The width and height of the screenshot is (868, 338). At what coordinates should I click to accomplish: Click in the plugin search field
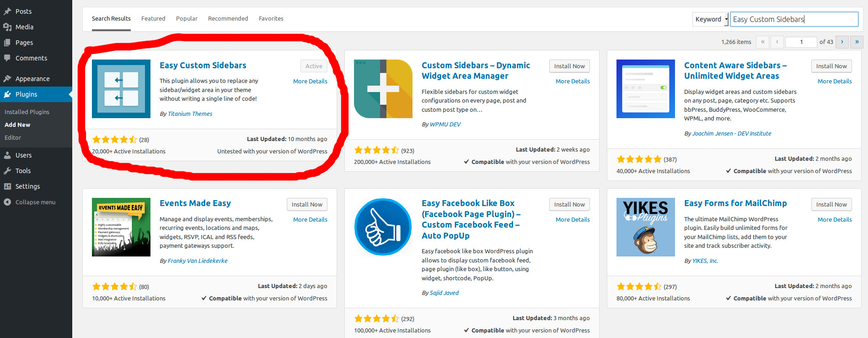click(794, 19)
